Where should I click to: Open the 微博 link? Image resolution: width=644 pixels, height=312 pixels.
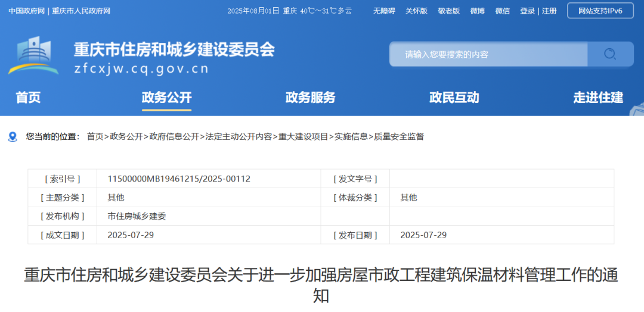pos(477,11)
